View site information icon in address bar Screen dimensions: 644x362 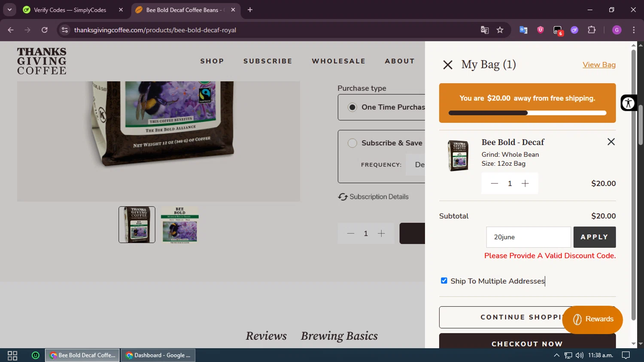(x=65, y=30)
